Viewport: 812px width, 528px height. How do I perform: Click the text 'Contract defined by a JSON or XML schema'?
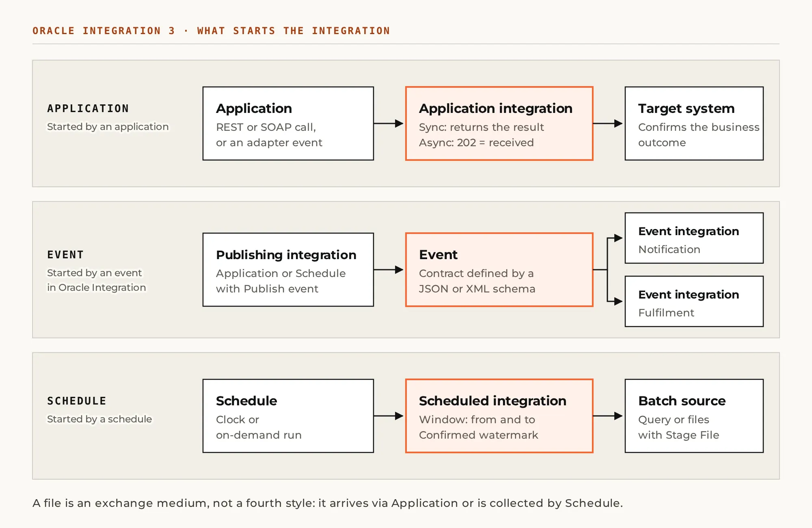(x=477, y=281)
